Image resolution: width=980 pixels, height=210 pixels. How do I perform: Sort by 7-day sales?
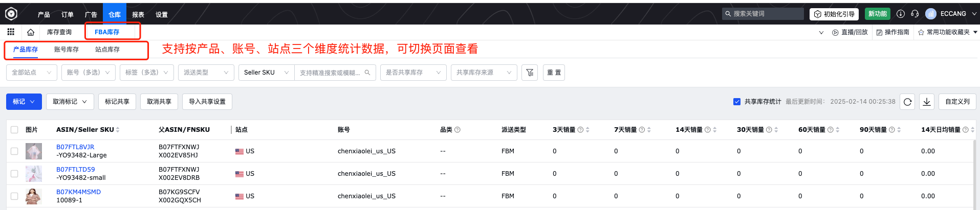[x=649, y=130]
